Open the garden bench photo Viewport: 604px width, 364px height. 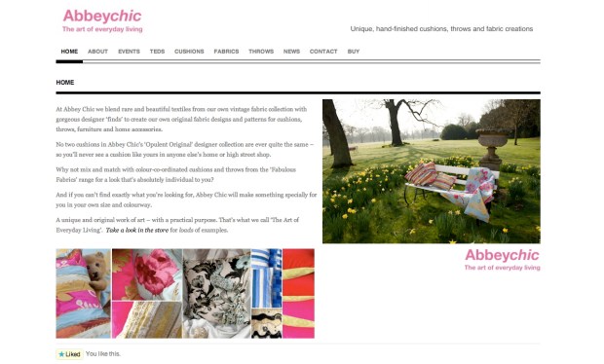click(x=432, y=171)
